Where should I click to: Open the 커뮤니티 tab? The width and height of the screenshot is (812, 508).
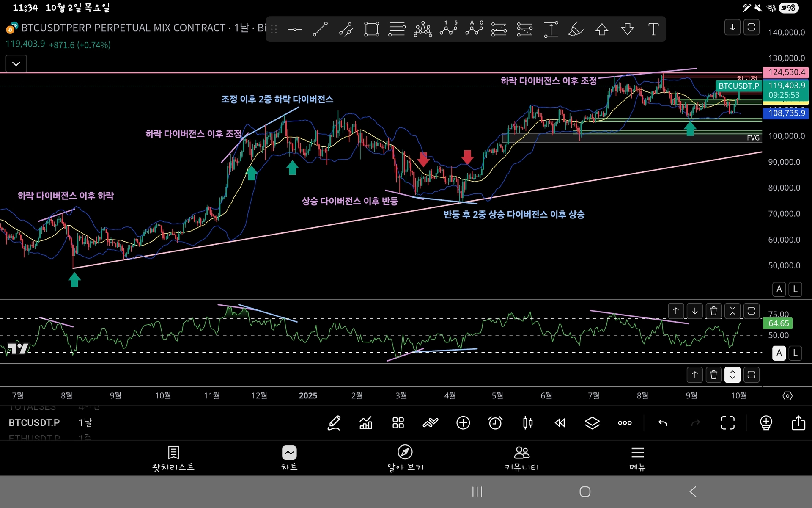[521, 458]
